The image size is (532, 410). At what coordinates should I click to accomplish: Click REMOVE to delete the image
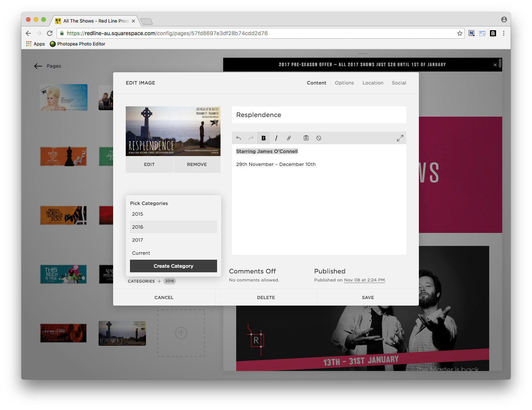pyautogui.click(x=197, y=164)
